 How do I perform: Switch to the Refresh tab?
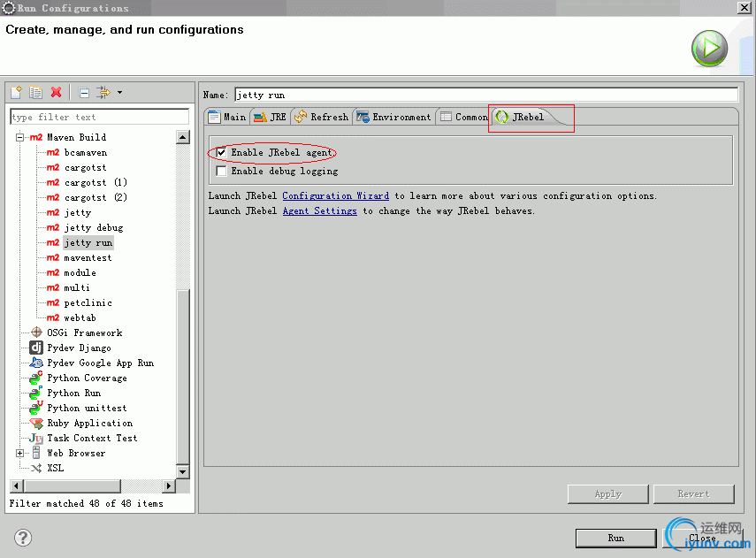[321, 117]
